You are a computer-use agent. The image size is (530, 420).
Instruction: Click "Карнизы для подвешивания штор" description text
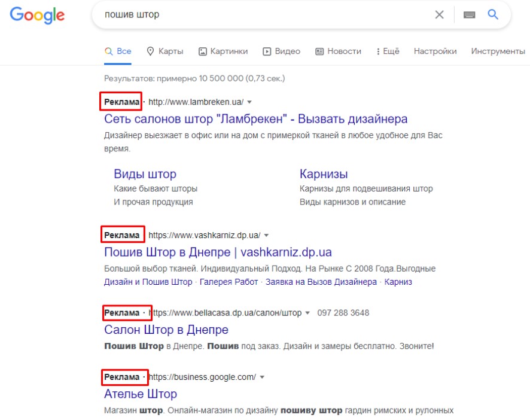click(x=366, y=188)
